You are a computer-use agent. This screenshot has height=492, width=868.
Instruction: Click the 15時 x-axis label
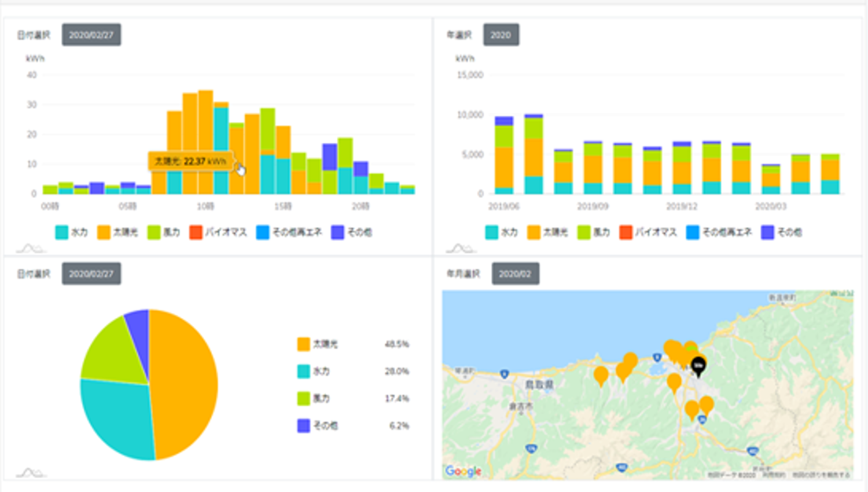pyautogui.click(x=283, y=206)
